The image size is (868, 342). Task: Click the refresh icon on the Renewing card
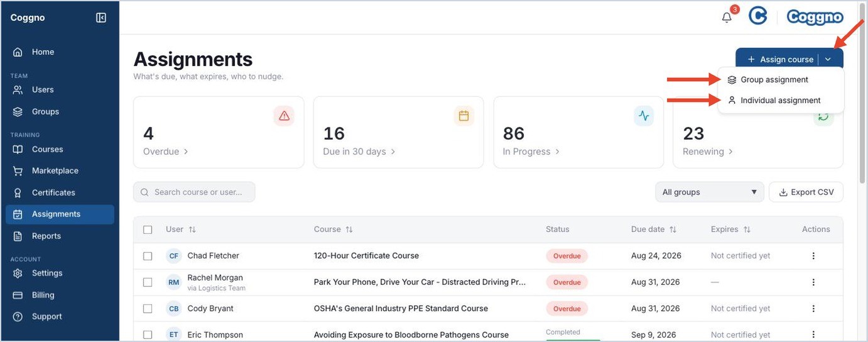tap(823, 116)
